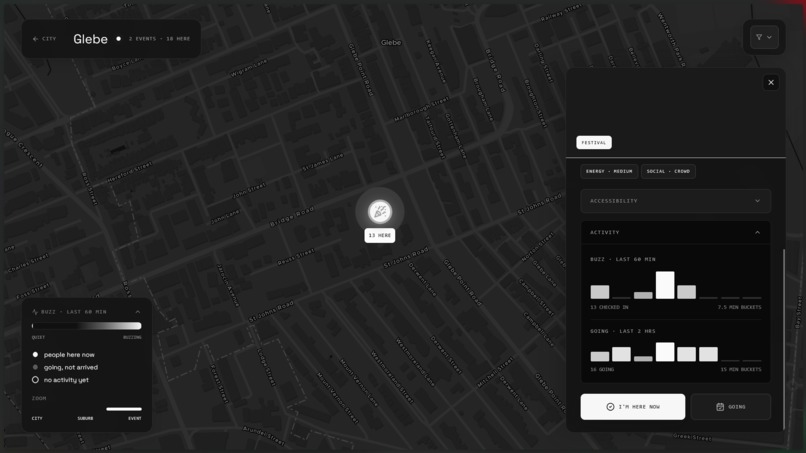
Task: Go back to City view
Action: click(44, 39)
